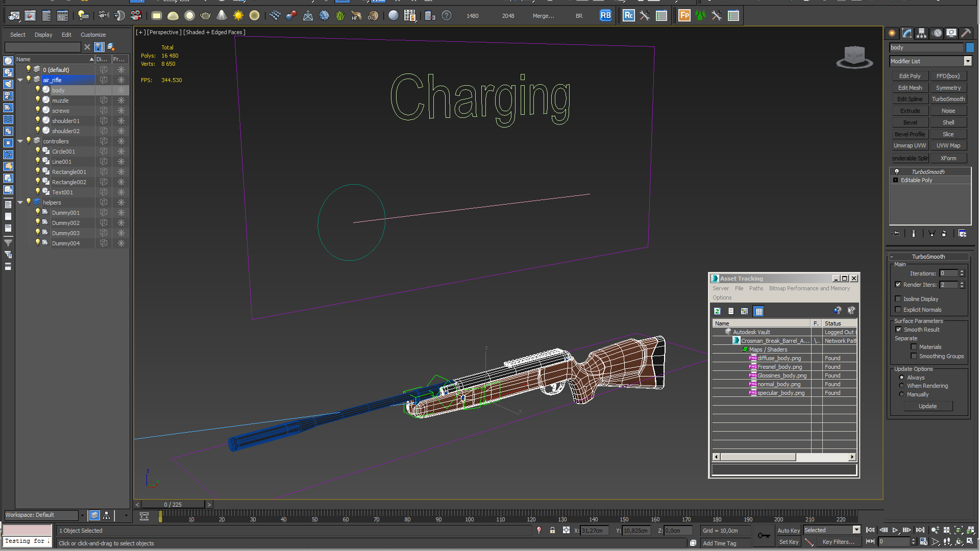
Task: Open Customize menu in scene explorer
Action: 93,35
